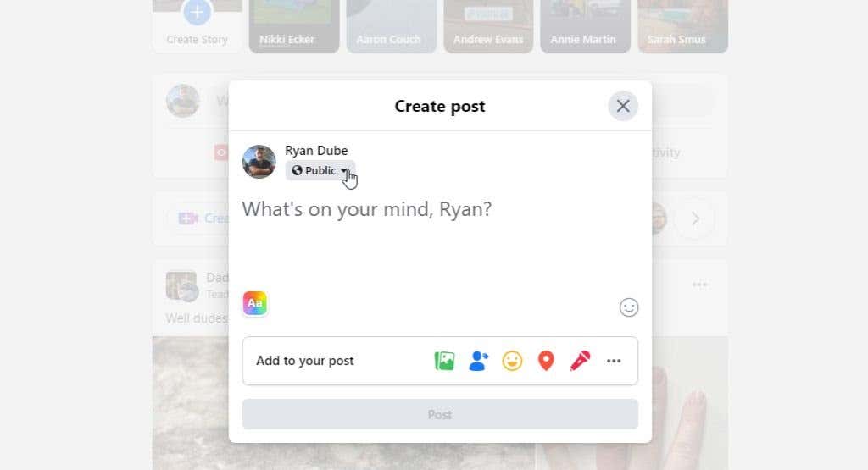Open Nikki Ecker's story
The width and height of the screenshot is (868, 470).
294,26
